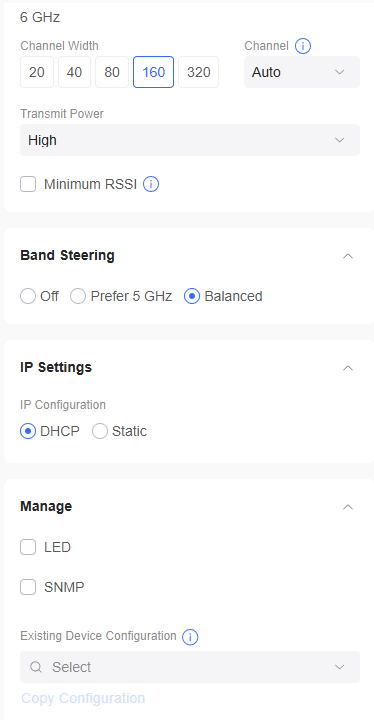This screenshot has height=720, width=374.
Task: Choose Prefer 5 GHz band steering
Action: click(78, 296)
